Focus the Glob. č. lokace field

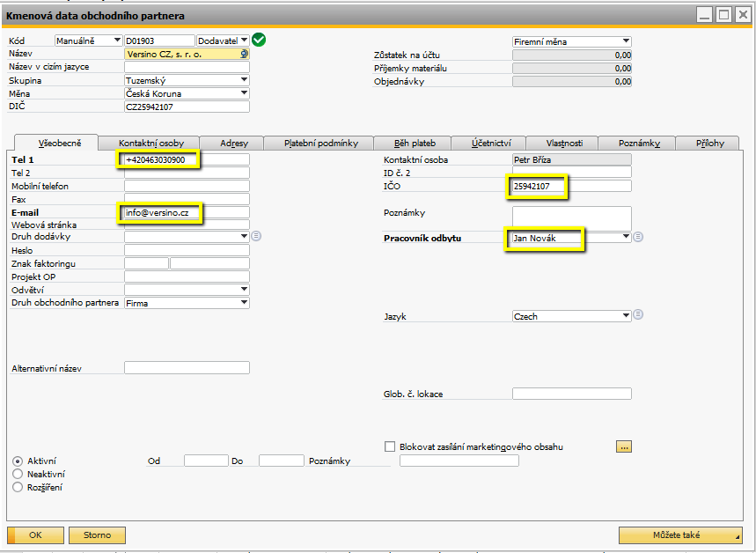[x=572, y=394]
